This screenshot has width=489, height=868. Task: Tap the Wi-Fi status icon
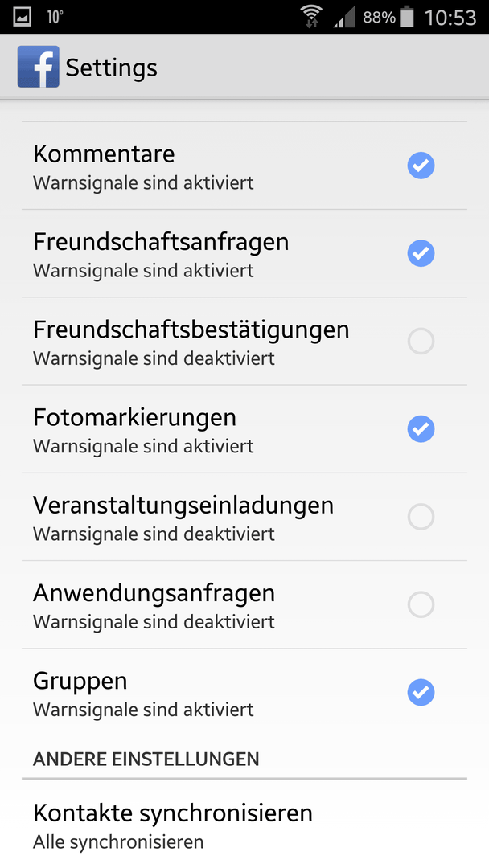[x=312, y=17]
